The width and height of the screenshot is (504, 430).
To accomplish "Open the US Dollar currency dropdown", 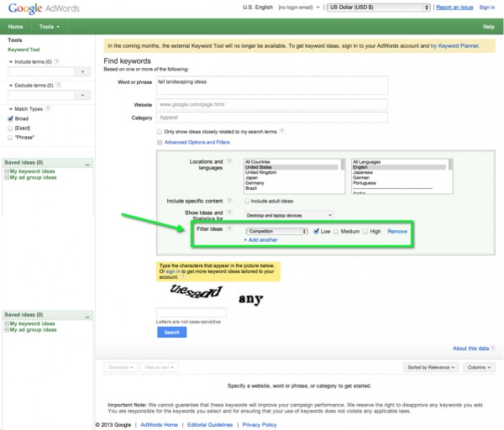I will (x=379, y=8).
